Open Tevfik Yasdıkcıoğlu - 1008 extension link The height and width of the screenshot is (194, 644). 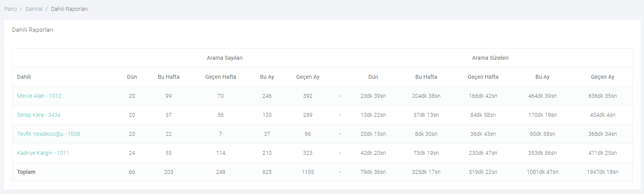tap(49, 134)
